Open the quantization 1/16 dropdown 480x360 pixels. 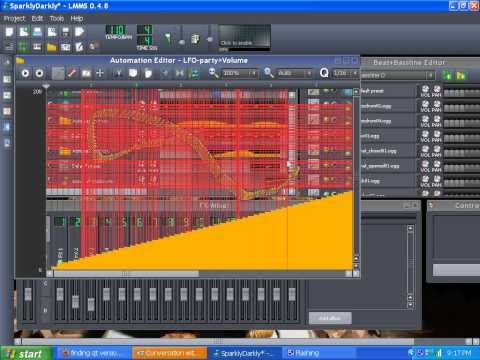coord(346,73)
